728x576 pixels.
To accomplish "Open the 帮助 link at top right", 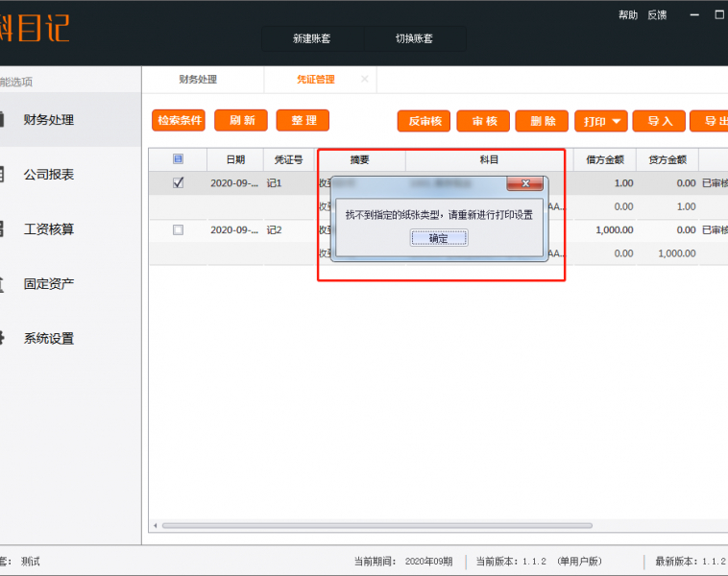I will (628, 15).
